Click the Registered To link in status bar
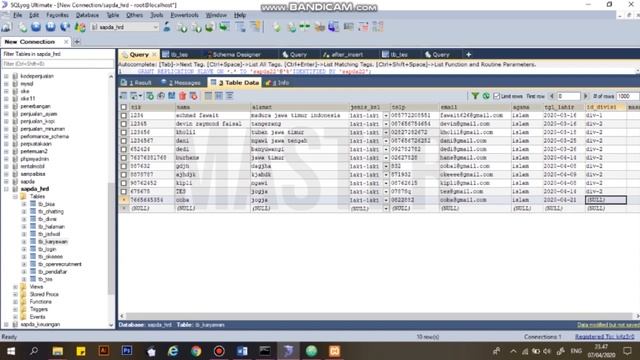Screen dimensions: 640x360 point(604,337)
